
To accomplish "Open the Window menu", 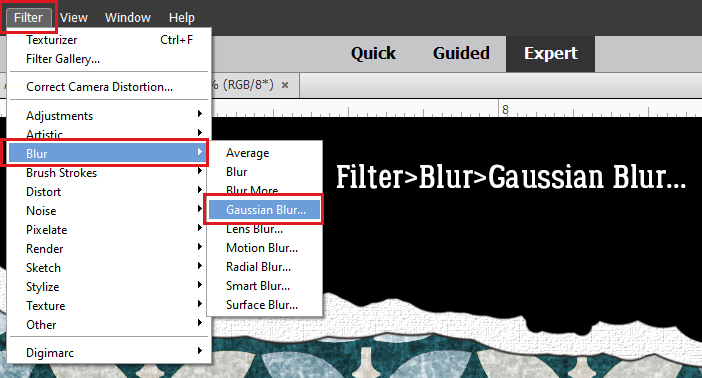I will pos(128,17).
